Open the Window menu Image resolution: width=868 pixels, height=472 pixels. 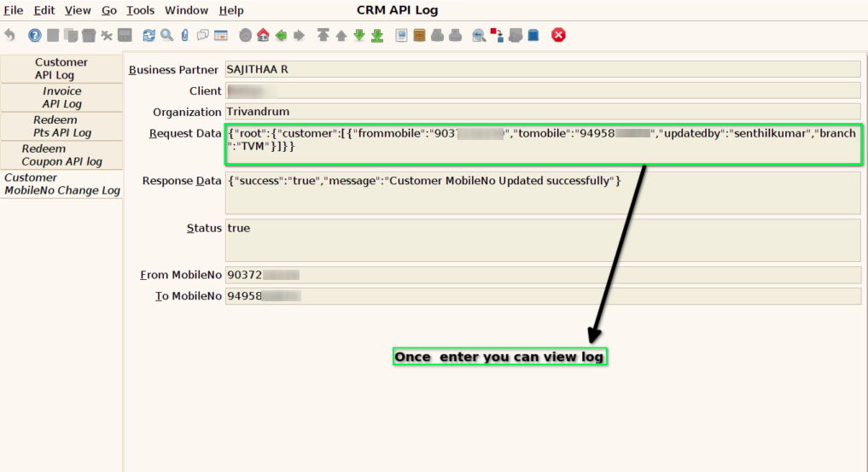187,10
